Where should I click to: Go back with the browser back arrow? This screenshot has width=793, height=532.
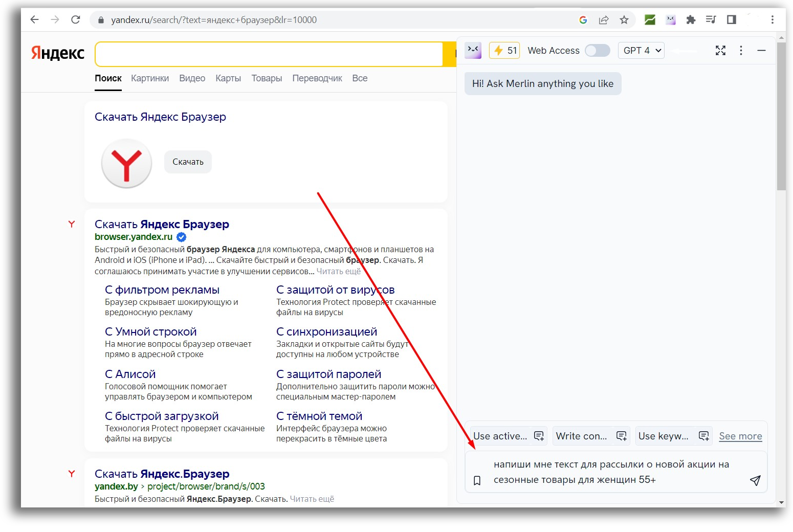(x=34, y=19)
